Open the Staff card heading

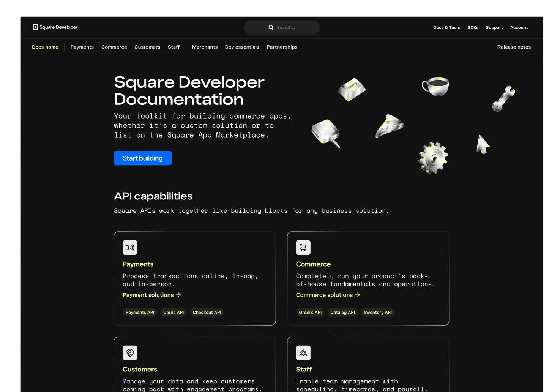(x=304, y=370)
